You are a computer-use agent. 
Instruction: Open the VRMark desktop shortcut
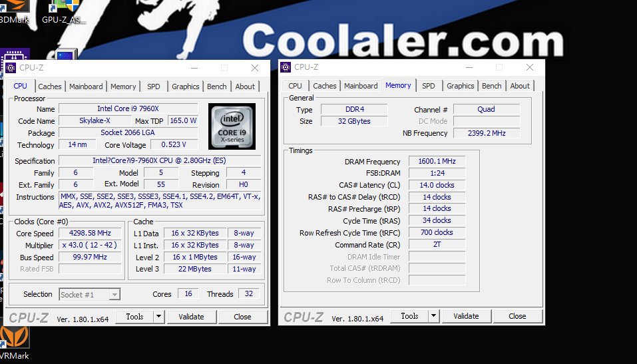[14, 344]
